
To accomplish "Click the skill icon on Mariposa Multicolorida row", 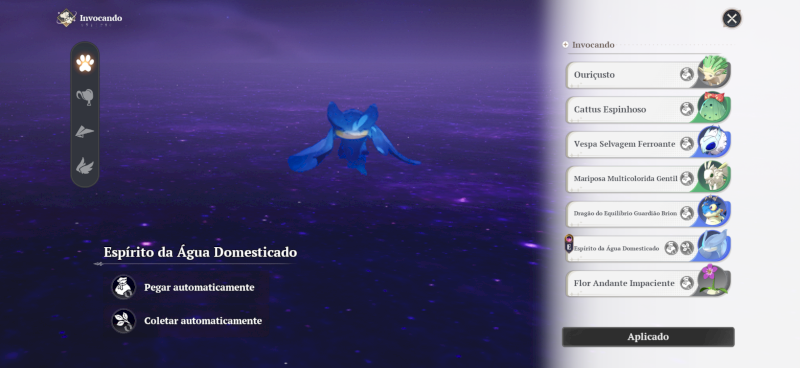I will point(687,178).
